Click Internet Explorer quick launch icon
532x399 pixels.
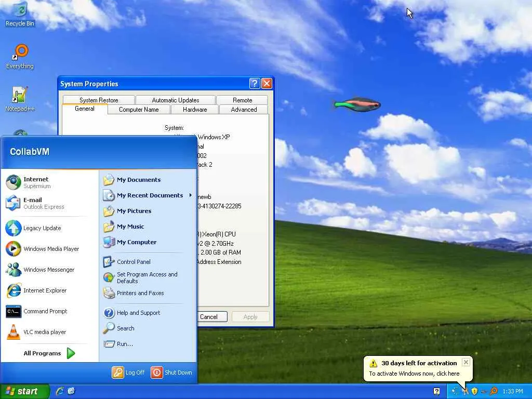click(60, 391)
